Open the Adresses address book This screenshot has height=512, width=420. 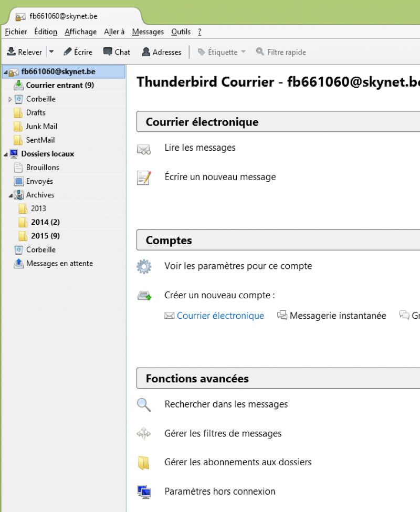(162, 52)
